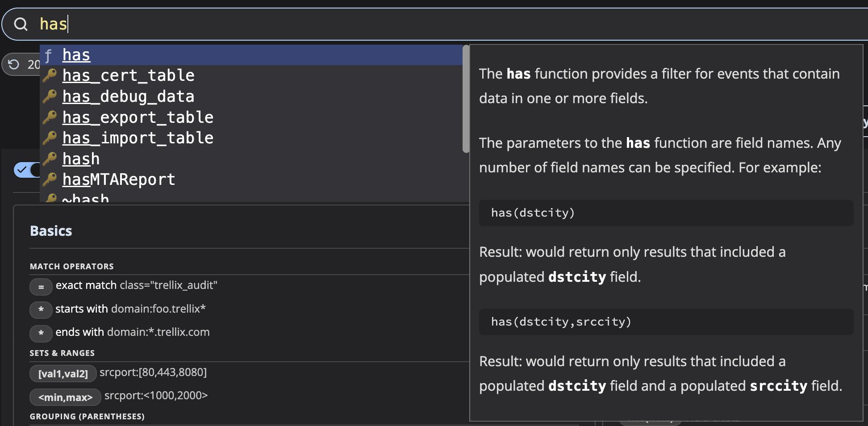Click the autocomplete list scrollbar
Screen dimensions: 868x426
466,99
